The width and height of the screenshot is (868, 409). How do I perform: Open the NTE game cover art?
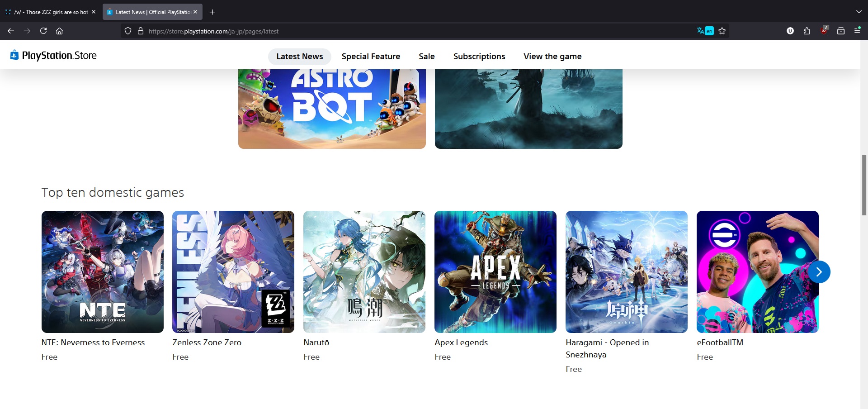coord(103,272)
